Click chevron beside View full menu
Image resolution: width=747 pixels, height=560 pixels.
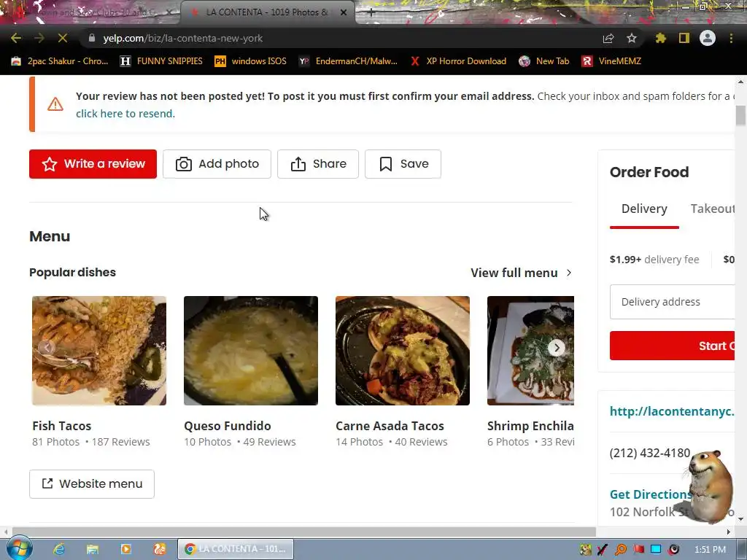coord(569,273)
